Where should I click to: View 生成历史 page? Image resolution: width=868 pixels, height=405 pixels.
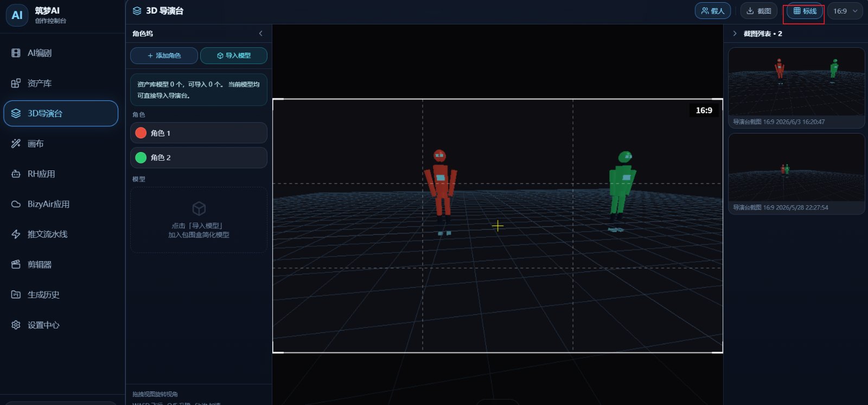coord(61,295)
